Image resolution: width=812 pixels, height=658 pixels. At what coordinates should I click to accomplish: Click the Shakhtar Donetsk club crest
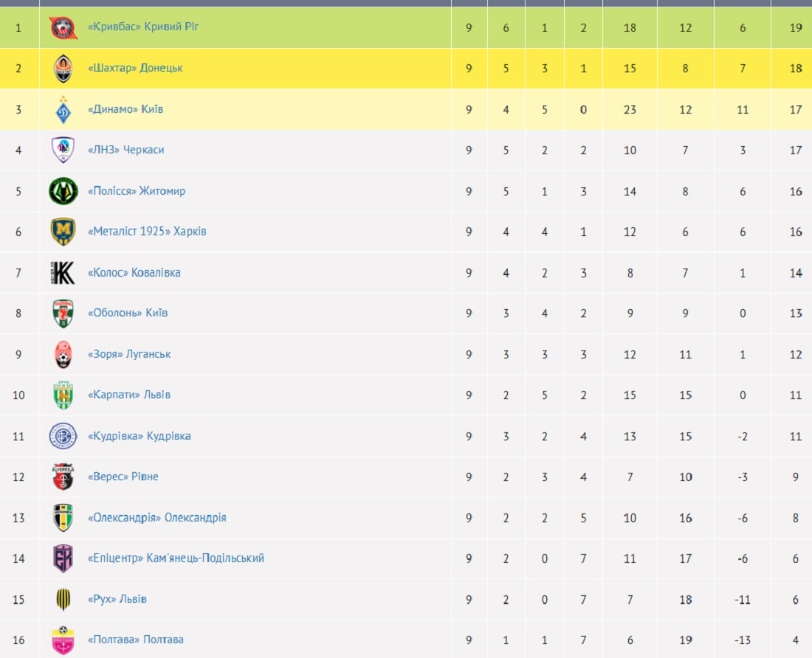click(x=63, y=69)
